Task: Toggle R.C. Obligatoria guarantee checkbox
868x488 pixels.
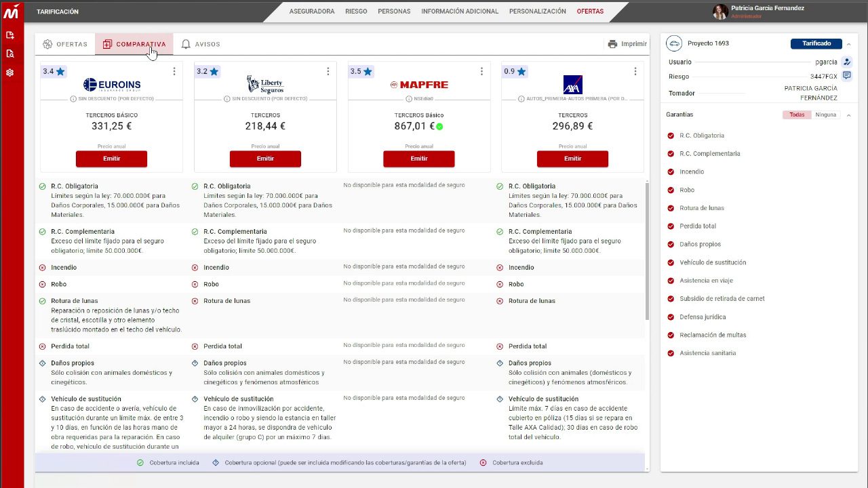Action: tap(671, 136)
